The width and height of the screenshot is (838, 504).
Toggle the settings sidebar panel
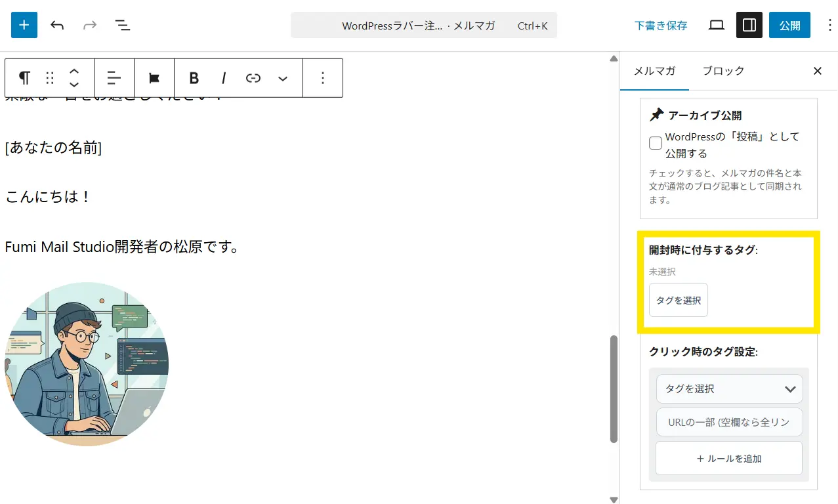click(x=749, y=25)
